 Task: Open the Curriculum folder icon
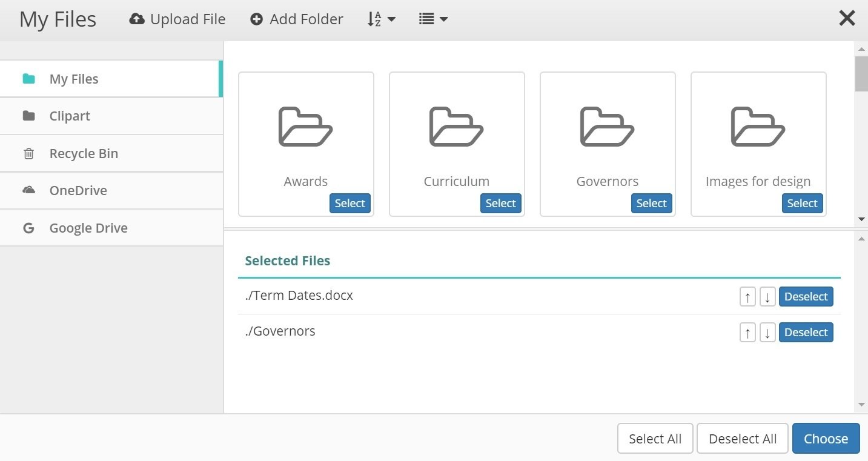456,127
